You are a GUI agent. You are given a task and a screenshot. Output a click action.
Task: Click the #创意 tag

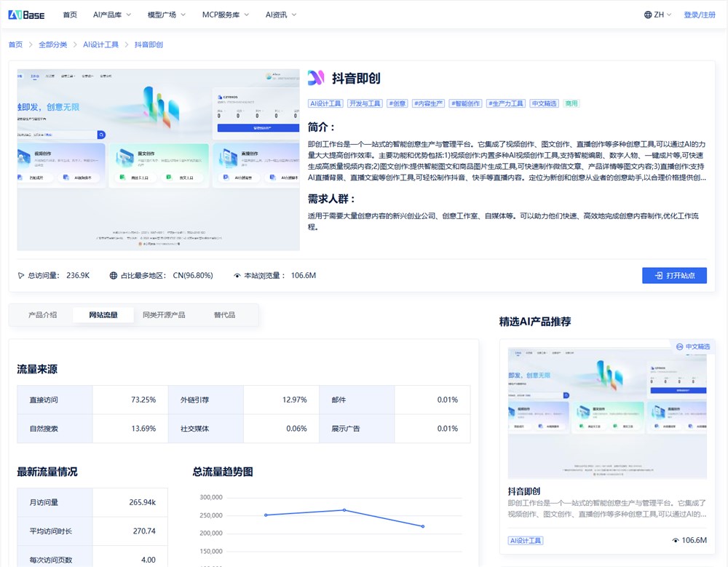pyautogui.click(x=397, y=103)
